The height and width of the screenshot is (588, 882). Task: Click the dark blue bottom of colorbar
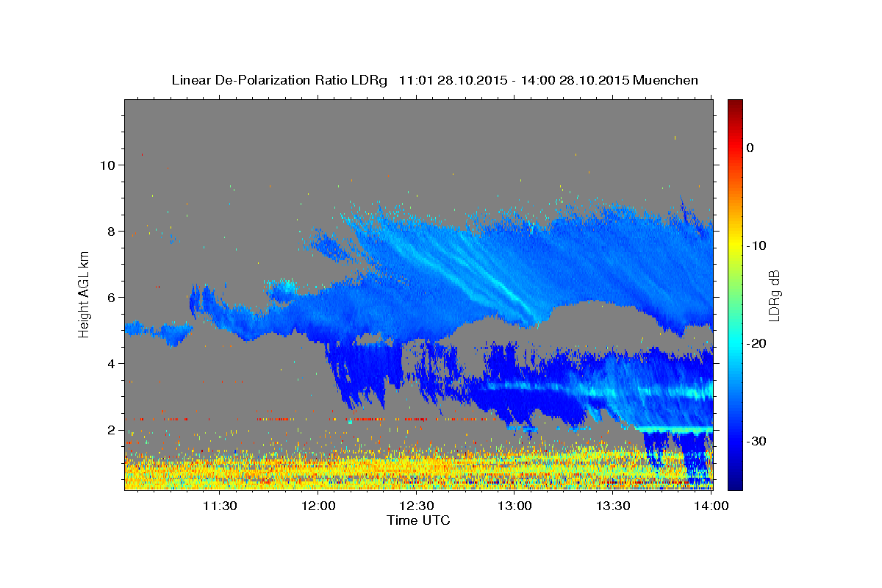[735, 481]
